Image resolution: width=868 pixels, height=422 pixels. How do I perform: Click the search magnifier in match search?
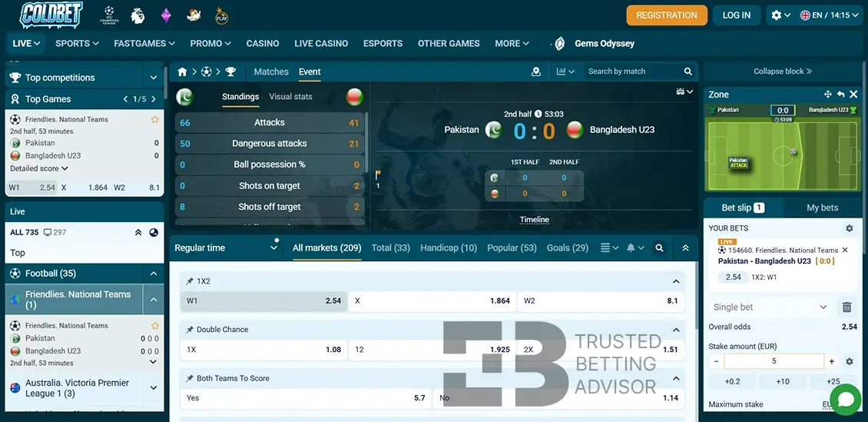(688, 71)
